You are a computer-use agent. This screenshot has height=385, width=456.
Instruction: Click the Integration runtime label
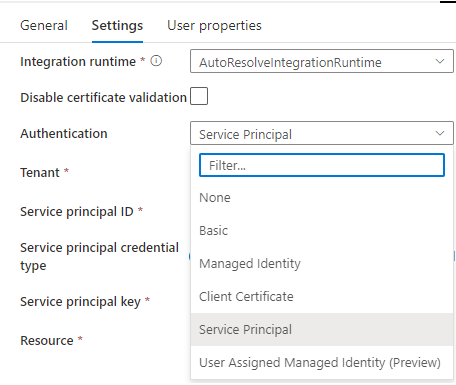[78, 62]
